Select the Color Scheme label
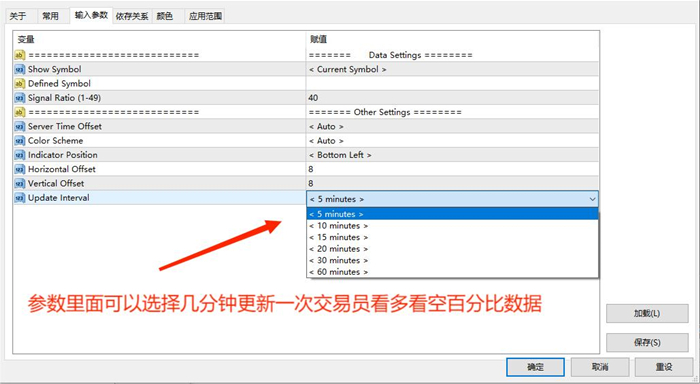 coord(55,141)
